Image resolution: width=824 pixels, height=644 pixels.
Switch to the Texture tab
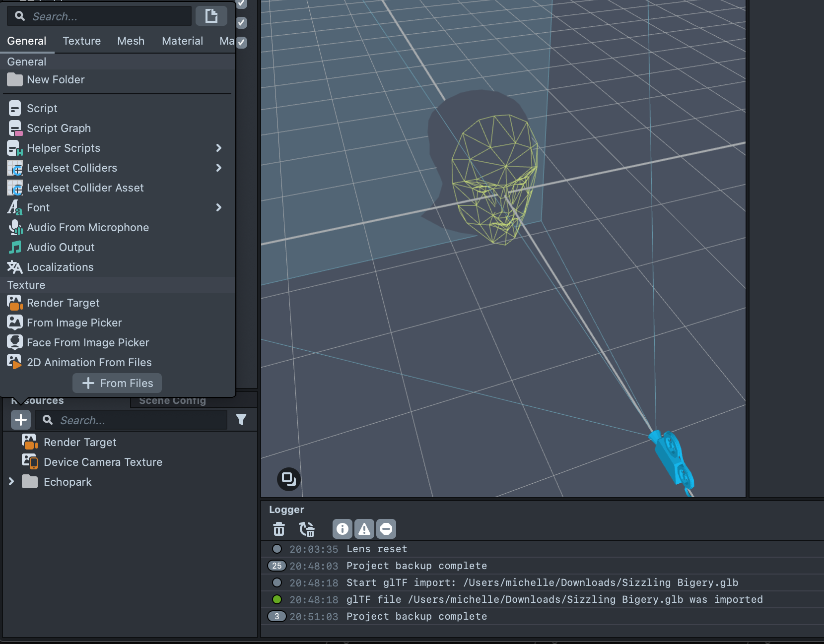pyautogui.click(x=81, y=41)
